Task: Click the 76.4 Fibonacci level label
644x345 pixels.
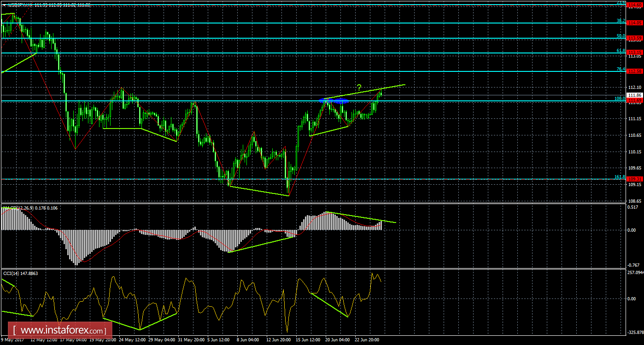Action: click(621, 69)
